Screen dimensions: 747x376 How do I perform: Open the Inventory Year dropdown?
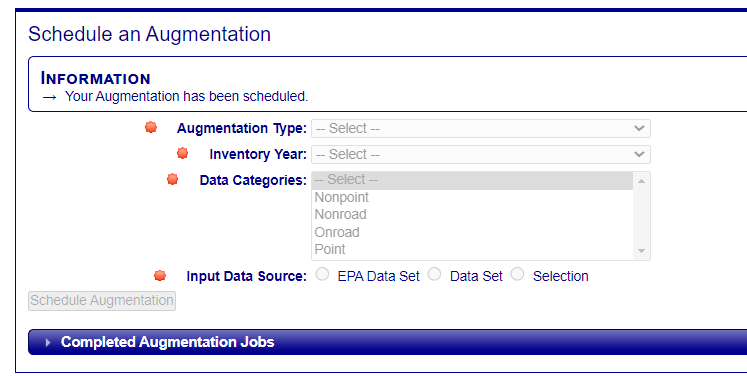pos(481,154)
